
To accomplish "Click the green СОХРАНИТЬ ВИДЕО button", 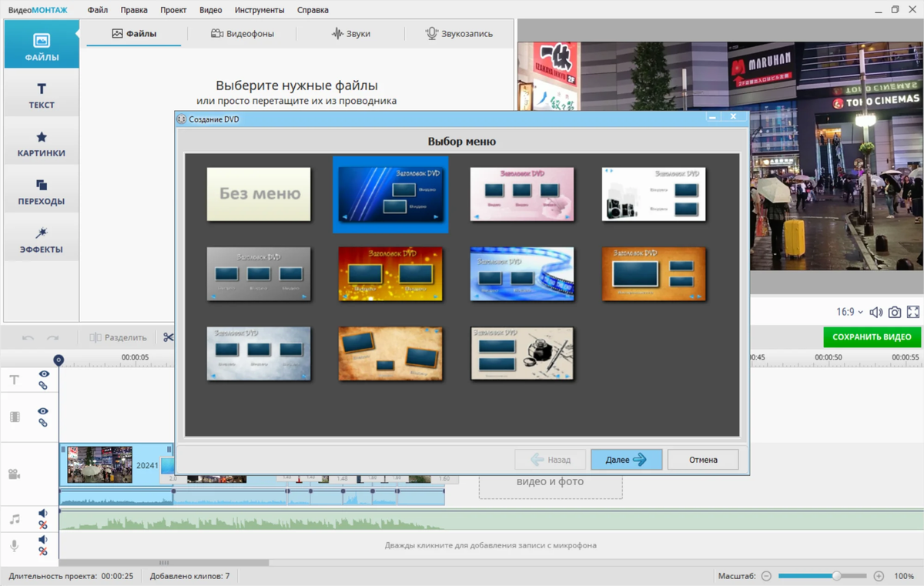I will coord(872,337).
